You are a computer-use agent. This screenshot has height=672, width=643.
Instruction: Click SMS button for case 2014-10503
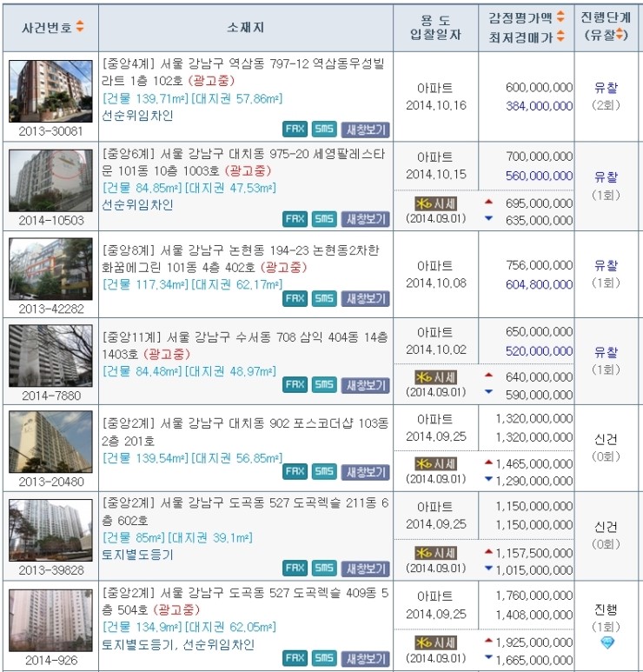point(324,219)
